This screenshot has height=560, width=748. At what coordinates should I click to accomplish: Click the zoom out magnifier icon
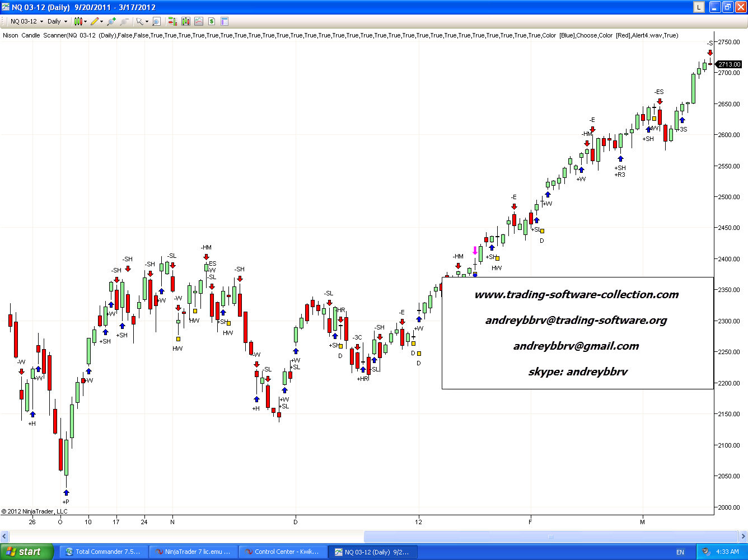[x=124, y=21]
